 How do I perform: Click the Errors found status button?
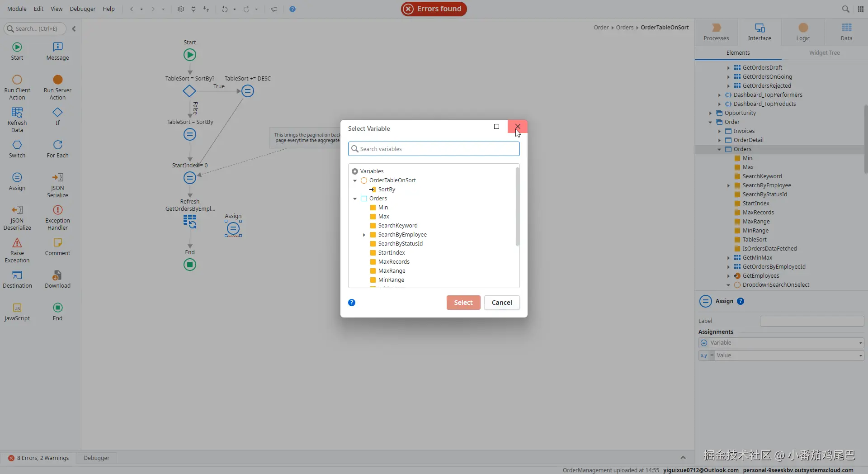pos(434,9)
